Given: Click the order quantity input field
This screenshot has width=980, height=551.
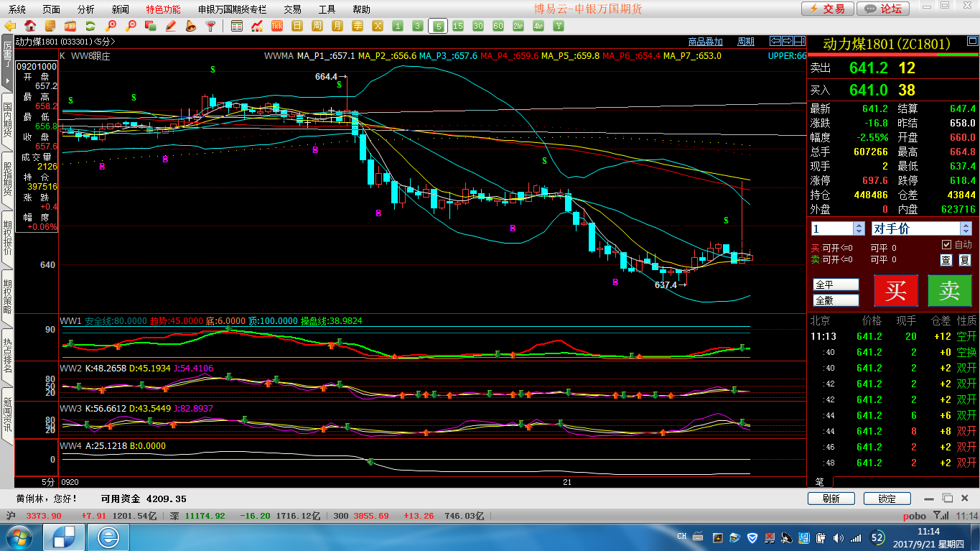Looking at the screenshot, I should coord(831,228).
